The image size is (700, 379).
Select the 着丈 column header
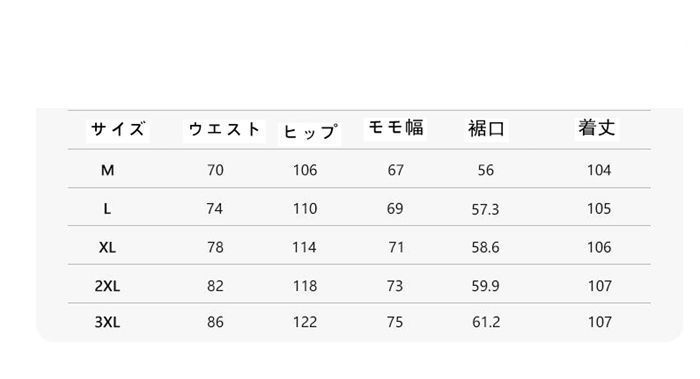[x=597, y=129]
